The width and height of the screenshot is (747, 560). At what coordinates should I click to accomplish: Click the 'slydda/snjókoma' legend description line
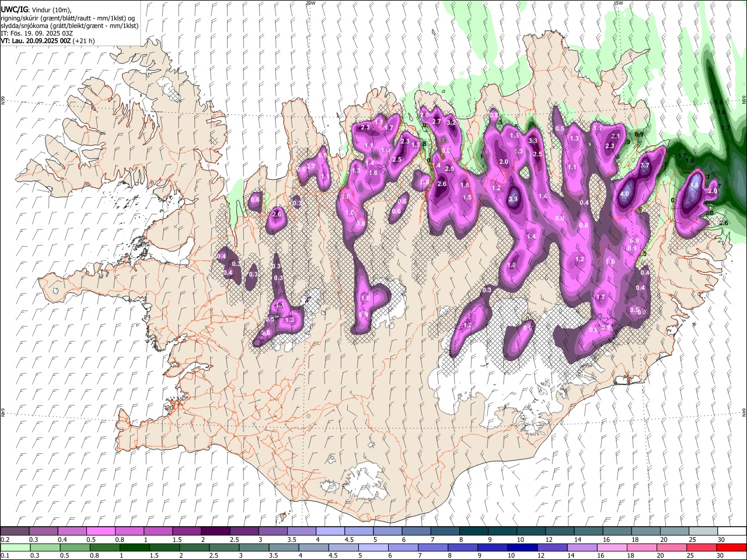(x=69, y=25)
